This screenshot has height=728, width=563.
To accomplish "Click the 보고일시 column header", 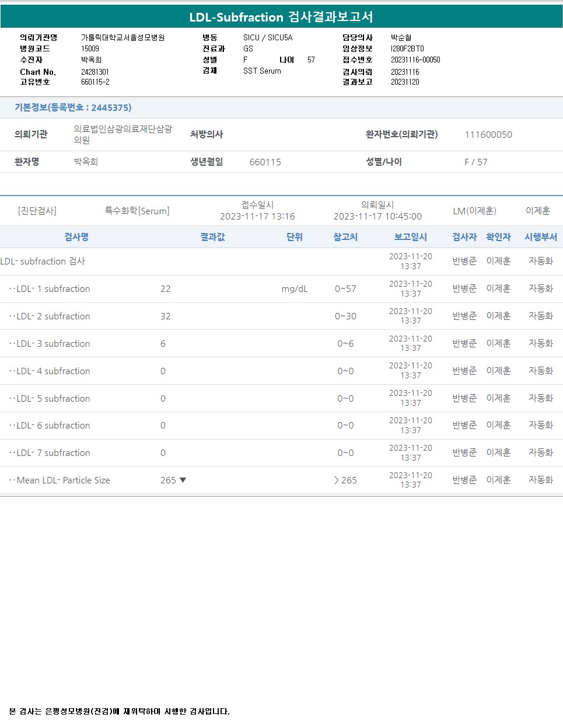I will 410,237.
